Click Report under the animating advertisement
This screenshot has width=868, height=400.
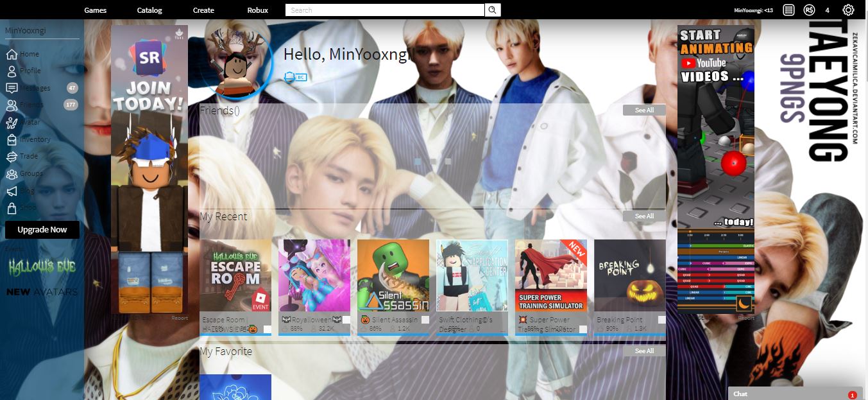pos(746,318)
